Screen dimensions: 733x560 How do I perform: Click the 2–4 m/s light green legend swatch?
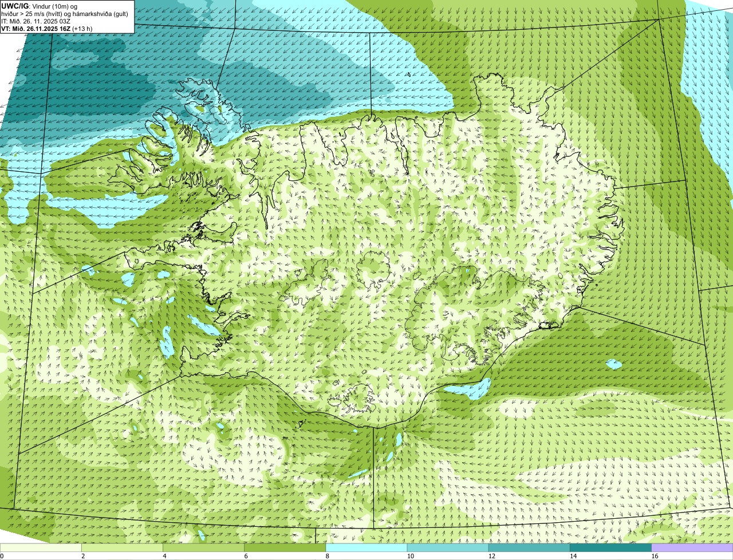coord(123,548)
